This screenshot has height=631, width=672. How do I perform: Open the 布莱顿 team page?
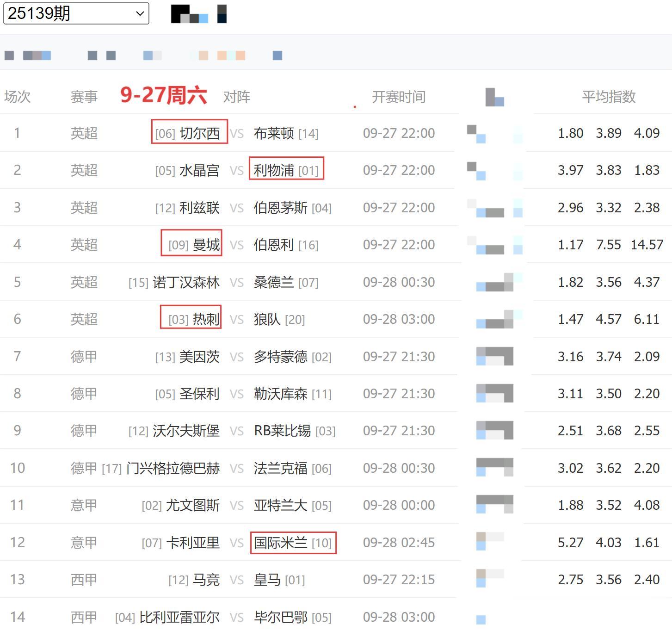[x=274, y=133]
